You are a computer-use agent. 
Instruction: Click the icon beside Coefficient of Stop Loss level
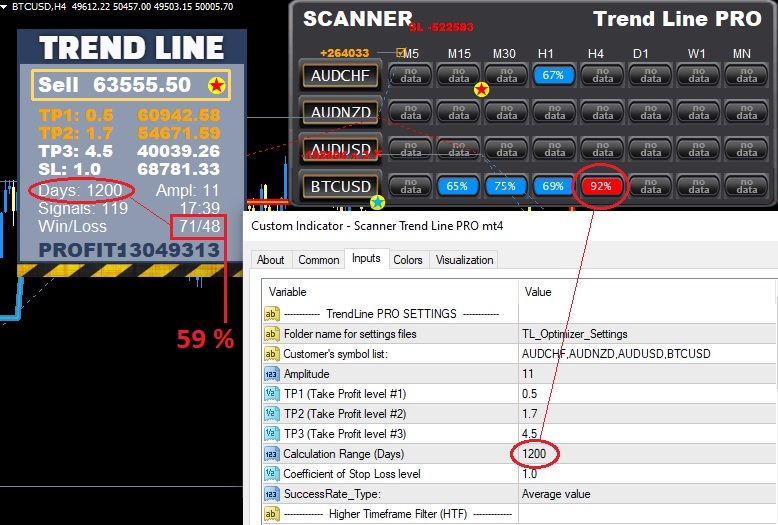(271, 474)
